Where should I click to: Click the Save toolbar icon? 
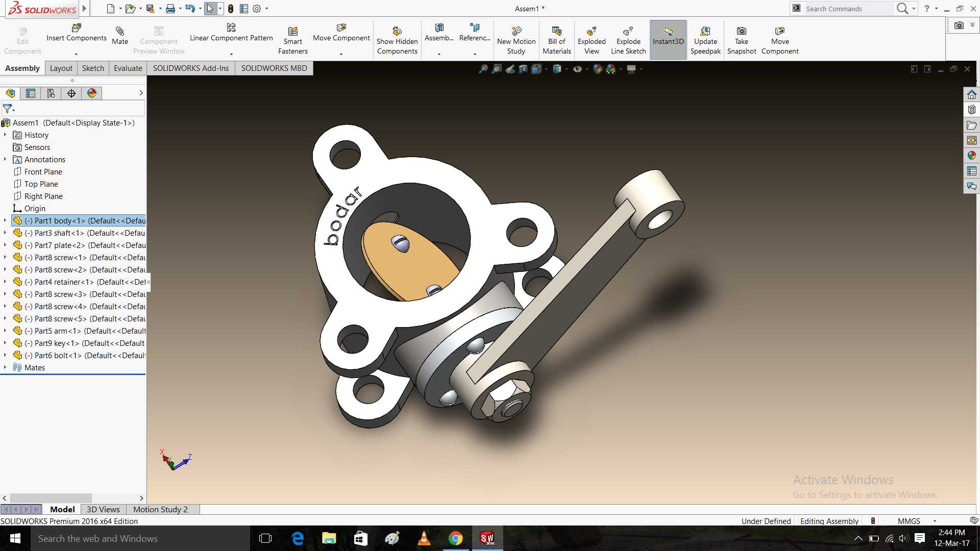tap(150, 9)
